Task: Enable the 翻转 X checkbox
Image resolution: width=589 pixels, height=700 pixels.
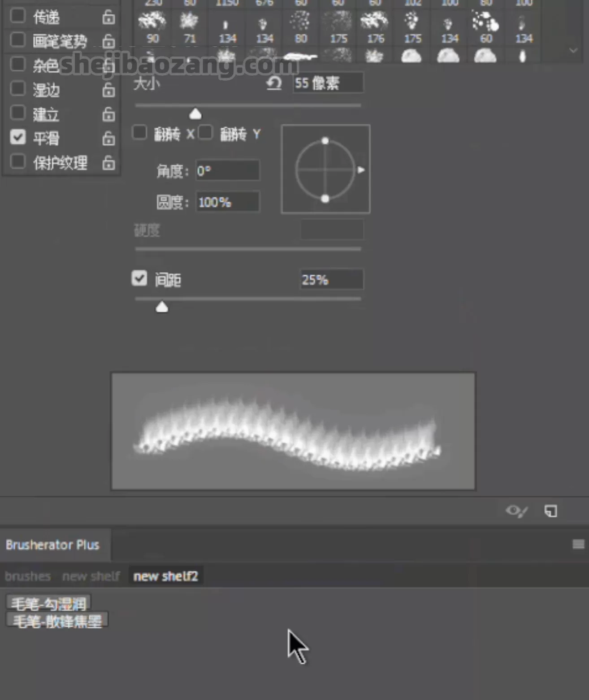Action: (139, 133)
